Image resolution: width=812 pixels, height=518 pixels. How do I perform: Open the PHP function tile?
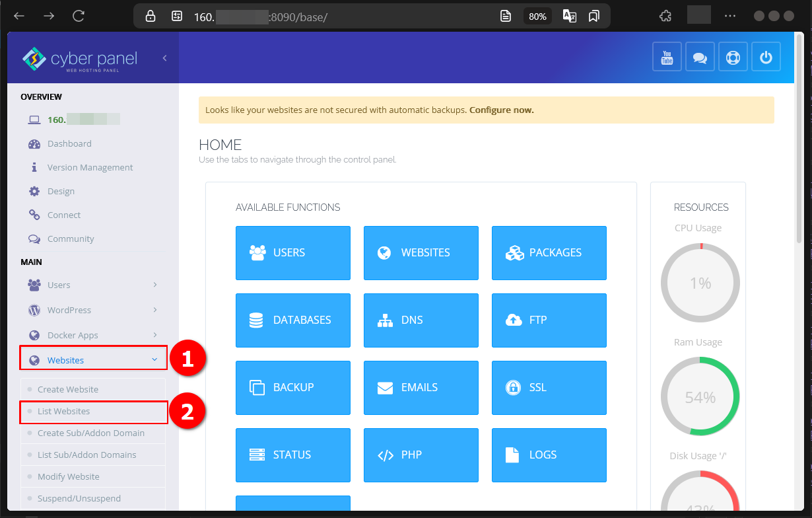[x=421, y=455]
